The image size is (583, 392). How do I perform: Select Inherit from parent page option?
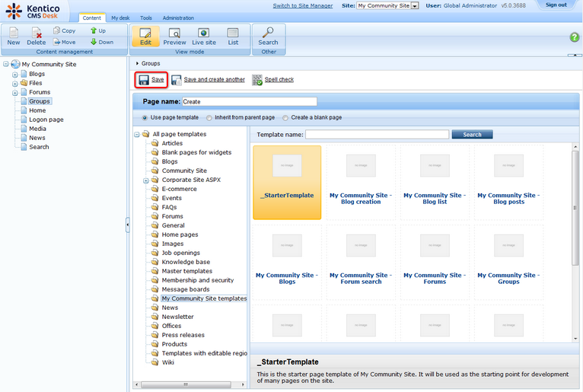point(209,118)
